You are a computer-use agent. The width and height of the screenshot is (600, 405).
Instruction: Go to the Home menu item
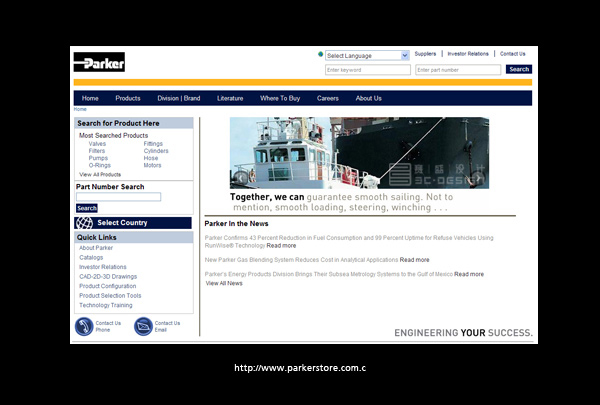coord(90,98)
